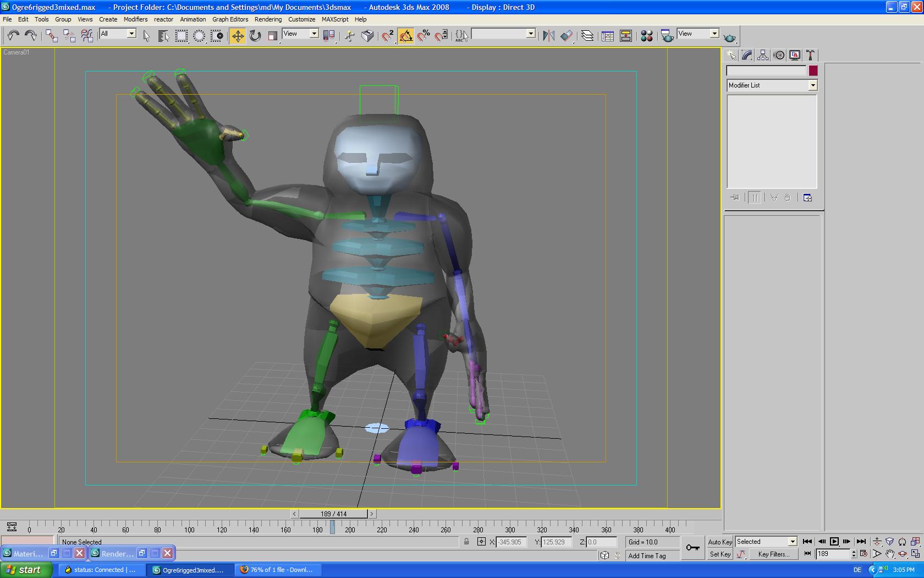Expand the Modifier List dropdown
Screen dimensions: 924x578
pos(772,85)
